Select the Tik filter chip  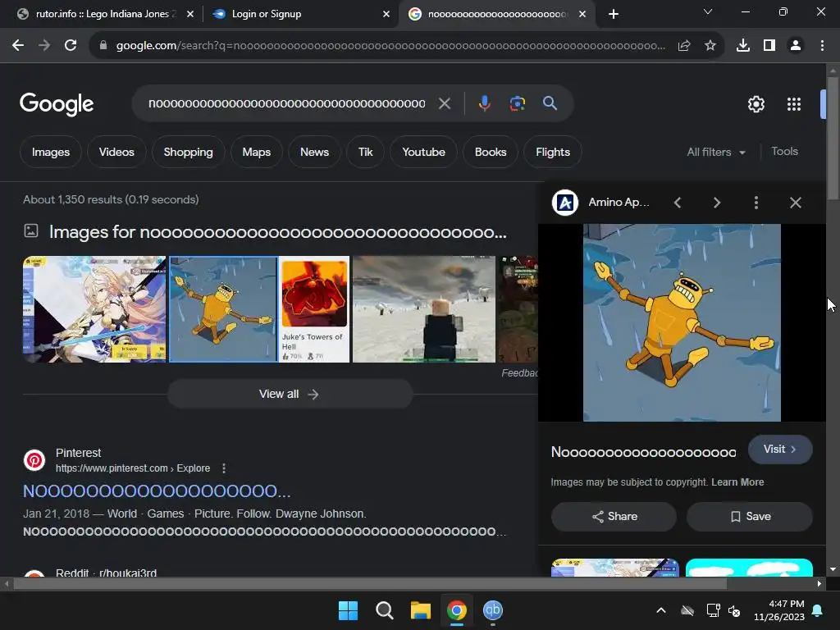coord(365,152)
